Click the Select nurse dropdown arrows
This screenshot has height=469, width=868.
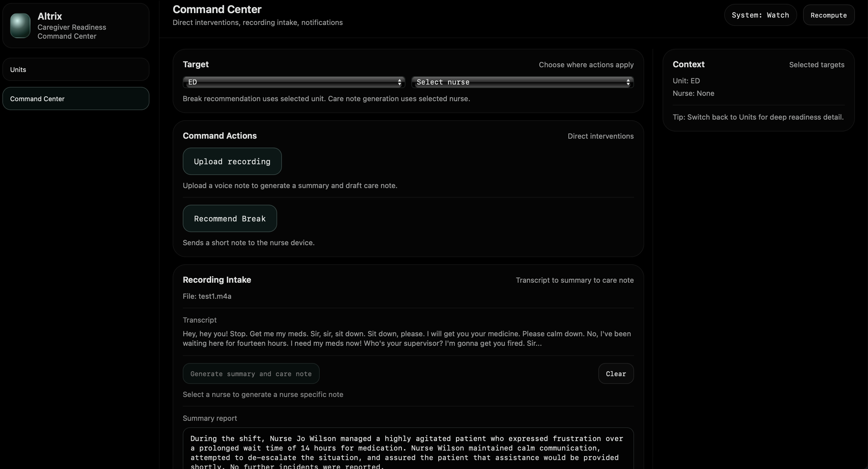628,82
